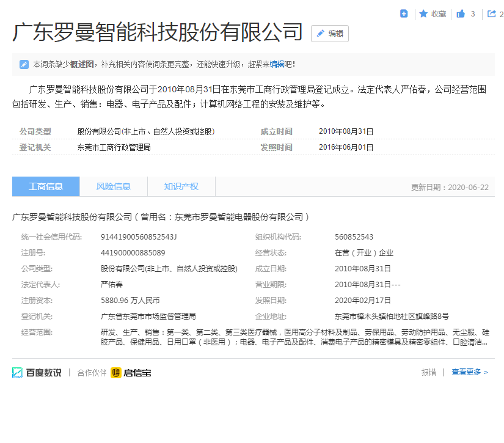Click the like count number 3

(473, 13)
